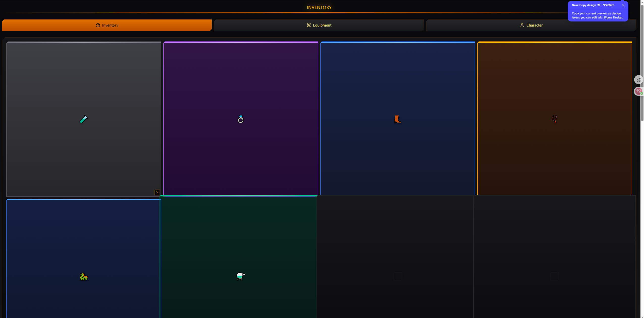Dismiss the Copy design tooltip

[x=623, y=5]
